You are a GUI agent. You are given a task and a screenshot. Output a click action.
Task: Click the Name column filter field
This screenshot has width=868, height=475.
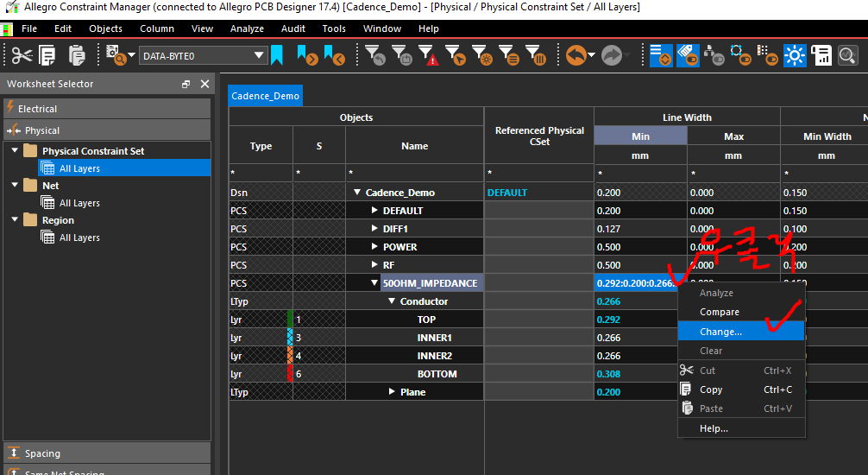(415, 173)
